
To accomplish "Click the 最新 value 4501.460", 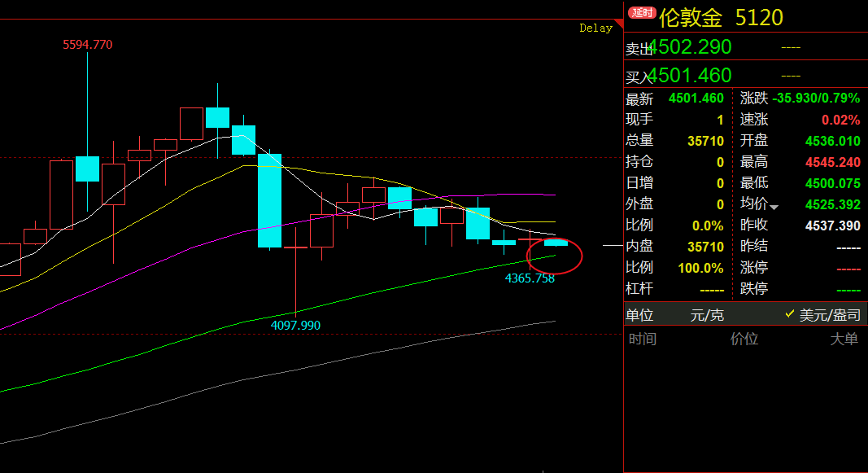I will 696,99.
